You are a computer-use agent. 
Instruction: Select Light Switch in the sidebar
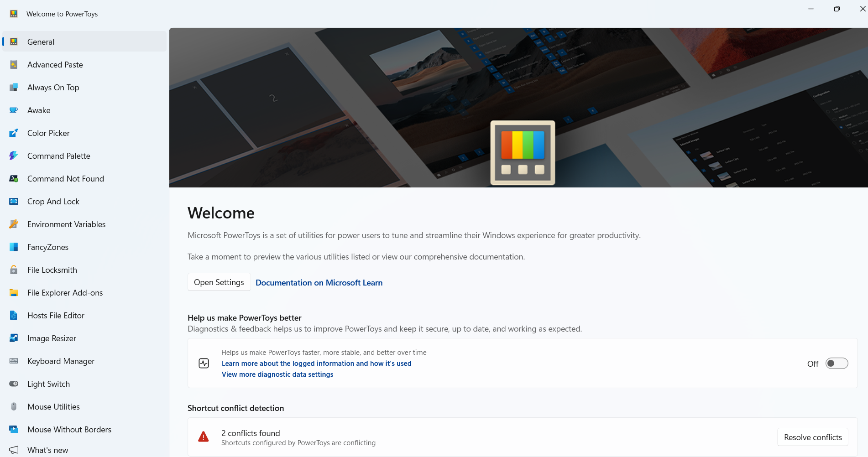point(84,384)
